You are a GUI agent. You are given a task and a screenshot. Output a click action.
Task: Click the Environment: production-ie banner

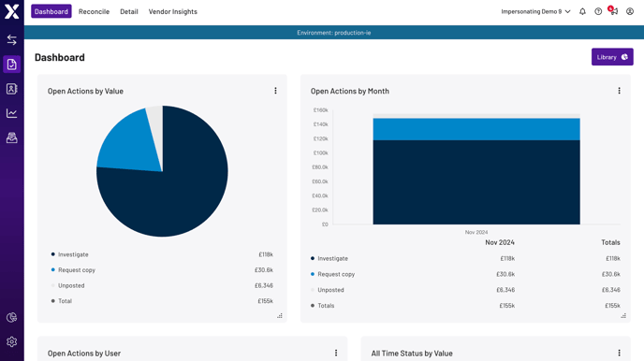(334, 33)
